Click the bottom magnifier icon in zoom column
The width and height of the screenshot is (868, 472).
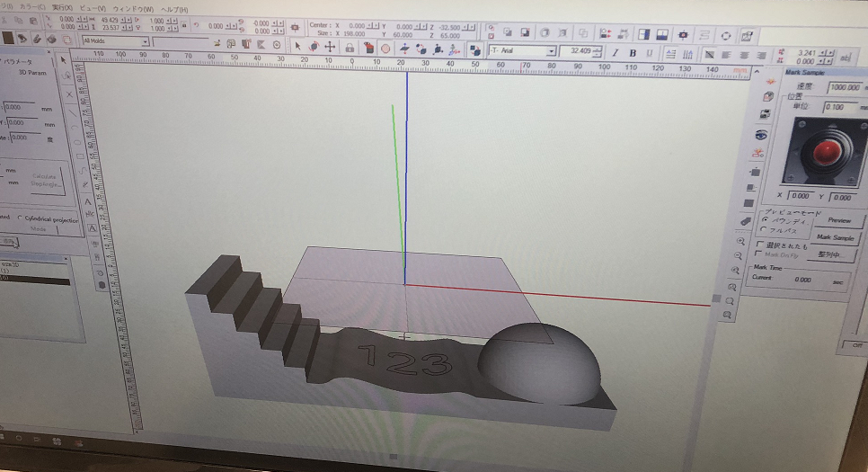(x=728, y=315)
